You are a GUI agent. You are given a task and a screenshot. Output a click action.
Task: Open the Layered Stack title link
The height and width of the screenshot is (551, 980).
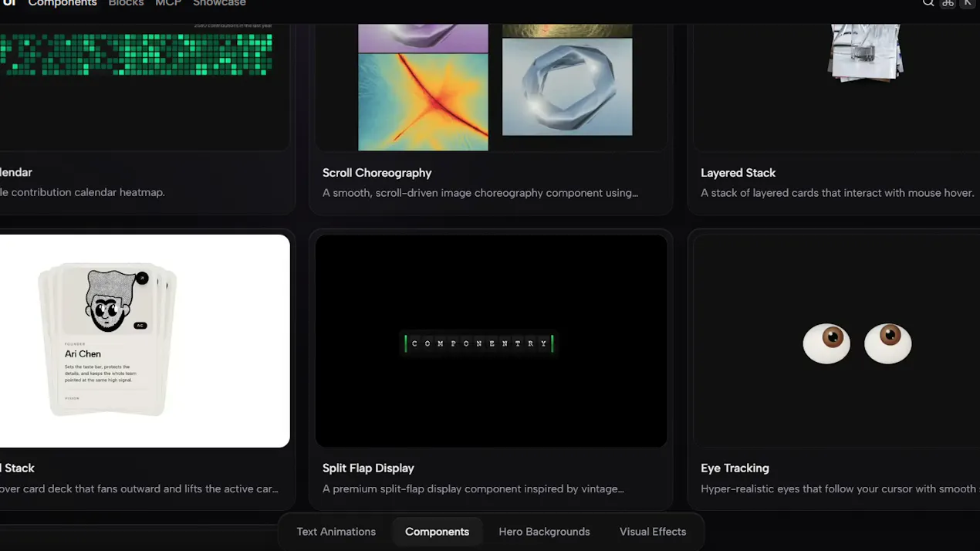pyautogui.click(x=738, y=173)
